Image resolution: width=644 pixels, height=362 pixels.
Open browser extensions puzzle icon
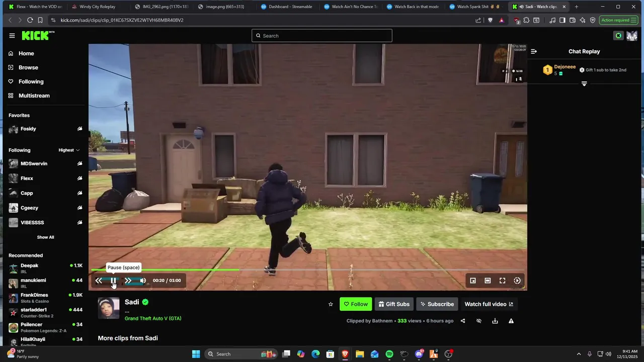526,20
